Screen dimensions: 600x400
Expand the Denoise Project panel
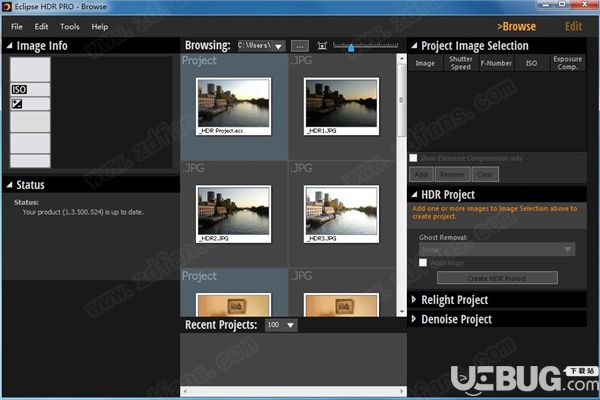(414, 318)
